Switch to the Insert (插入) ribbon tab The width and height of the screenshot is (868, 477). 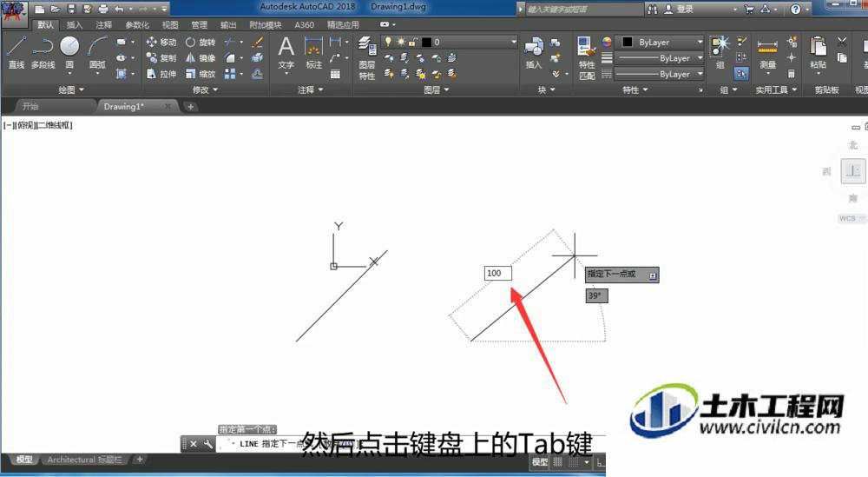coord(74,25)
